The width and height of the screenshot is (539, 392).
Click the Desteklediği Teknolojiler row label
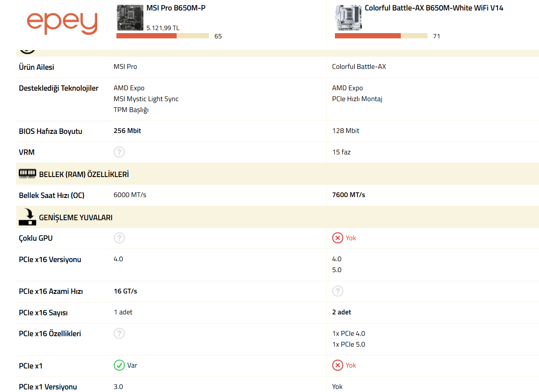tap(59, 89)
